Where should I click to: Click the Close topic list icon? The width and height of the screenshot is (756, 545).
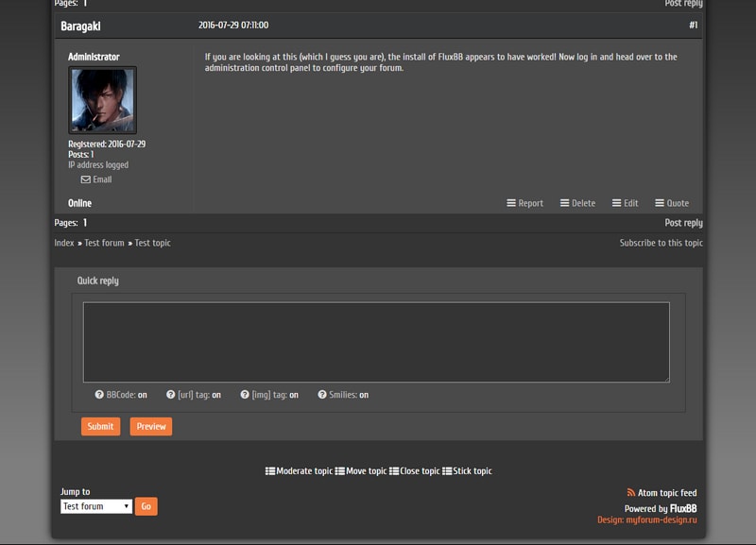tap(394, 471)
